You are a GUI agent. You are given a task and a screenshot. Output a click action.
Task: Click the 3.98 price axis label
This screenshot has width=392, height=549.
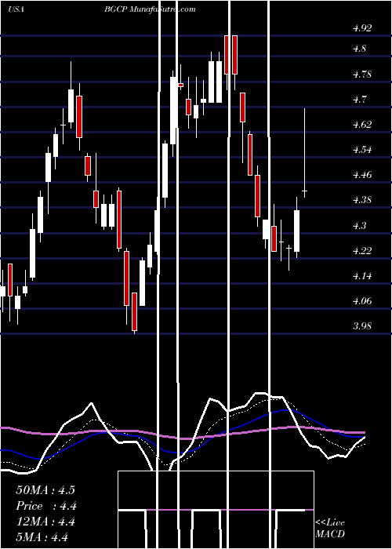(362, 326)
